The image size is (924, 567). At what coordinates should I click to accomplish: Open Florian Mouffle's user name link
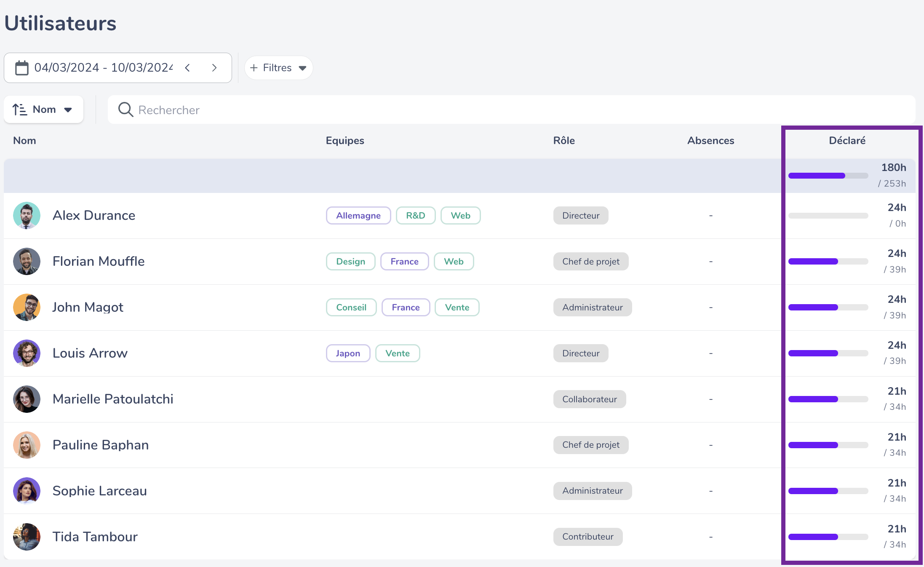[x=99, y=262]
